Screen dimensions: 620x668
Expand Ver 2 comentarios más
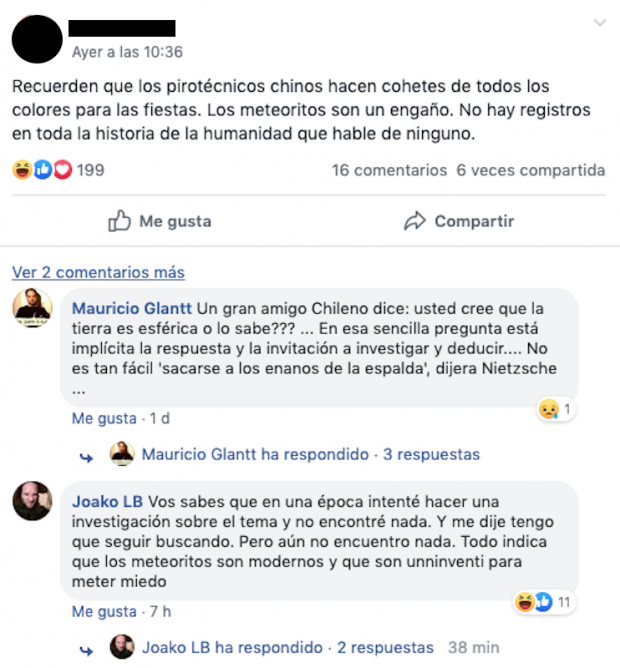tap(98, 272)
